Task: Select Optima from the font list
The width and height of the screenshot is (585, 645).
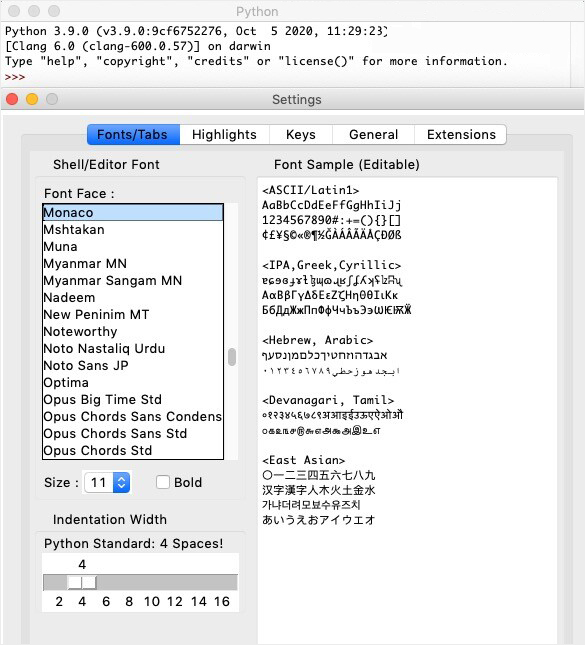Action: tap(133, 383)
